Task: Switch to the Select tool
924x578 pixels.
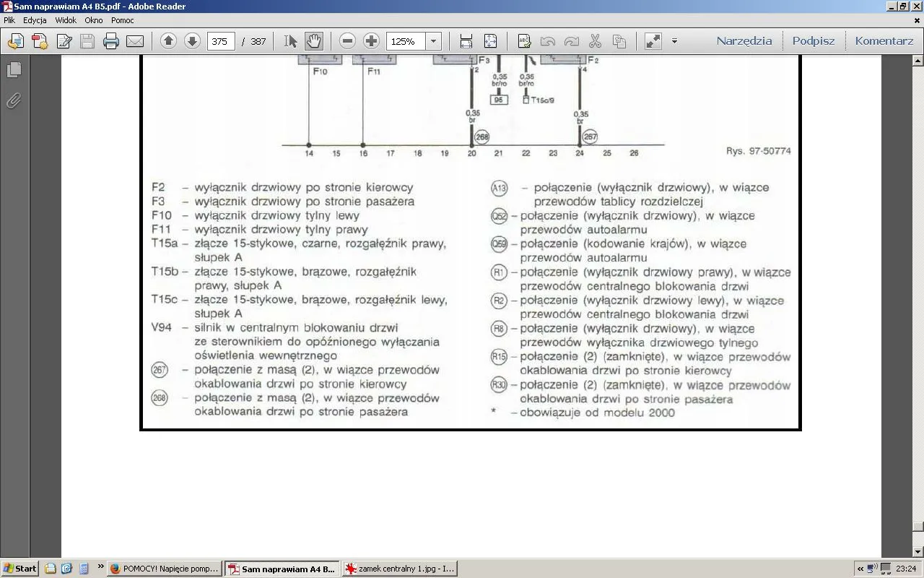Action: tap(289, 41)
